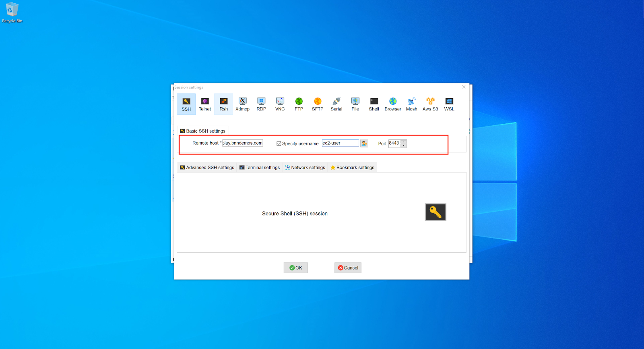Switch to Terminal settings tab

point(260,168)
